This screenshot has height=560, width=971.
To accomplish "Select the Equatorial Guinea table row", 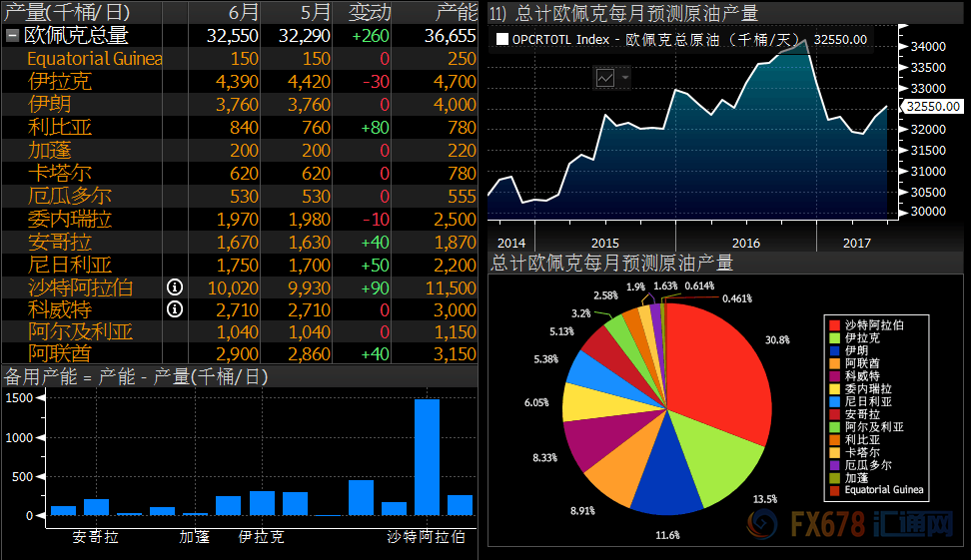I will click(95, 58).
